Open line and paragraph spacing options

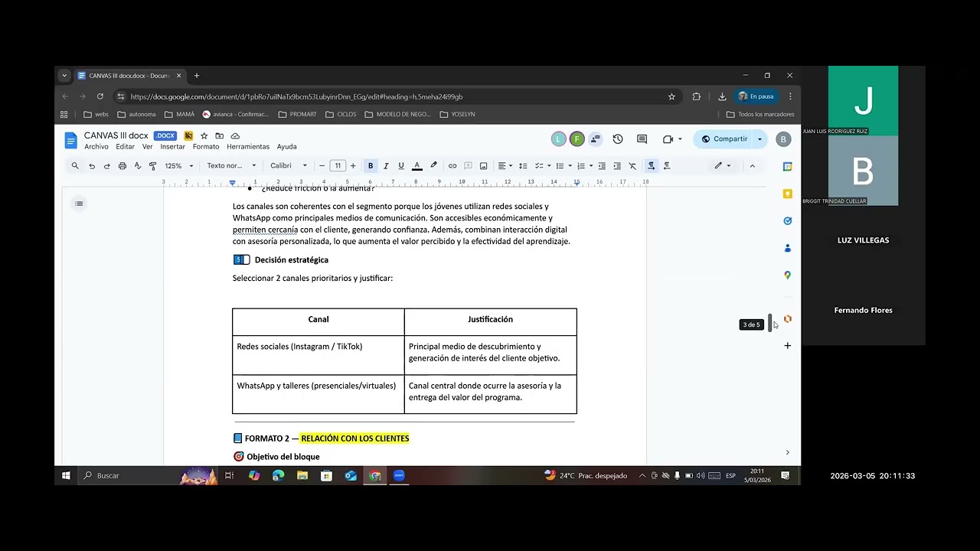click(523, 166)
